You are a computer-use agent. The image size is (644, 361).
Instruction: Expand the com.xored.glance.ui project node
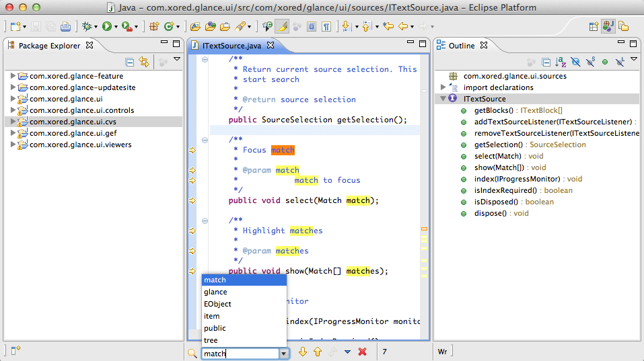(x=13, y=99)
